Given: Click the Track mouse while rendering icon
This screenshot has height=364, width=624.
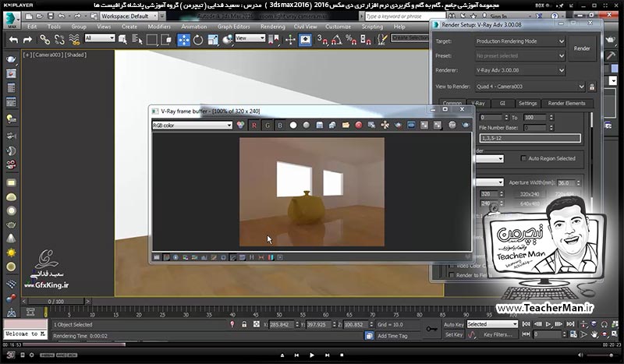Looking at the screenshot, I should point(385,125).
